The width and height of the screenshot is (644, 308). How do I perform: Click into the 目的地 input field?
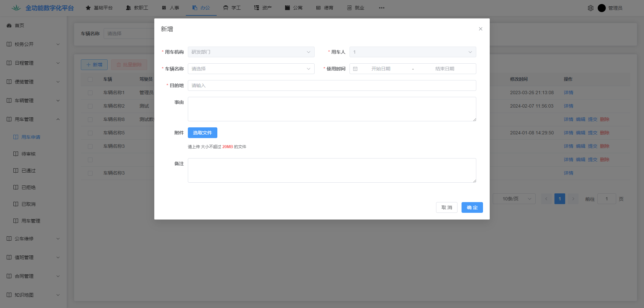pyautogui.click(x=332, y=85)
